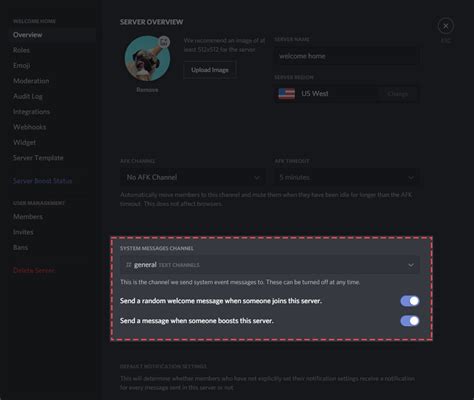The height and width of the screenshot is (400, 474).
Task: Click the US flag region icon
Action: click(287, 94)
